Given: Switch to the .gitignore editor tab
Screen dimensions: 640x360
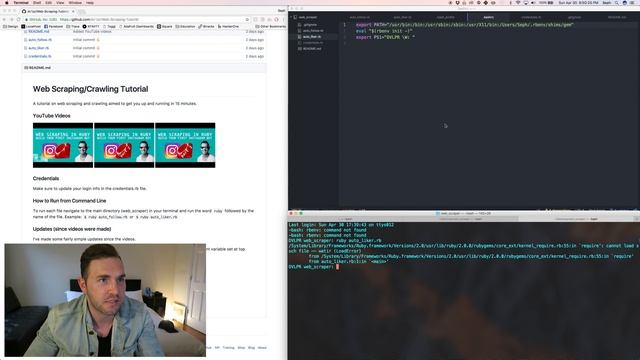Looking at the screenshot, I should click(x=574, y=17).
